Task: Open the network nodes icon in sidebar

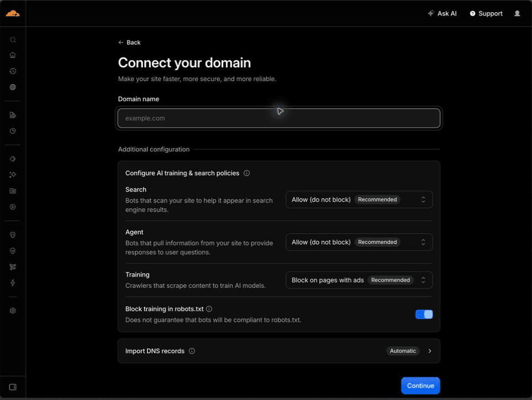Action: point(13,267)
